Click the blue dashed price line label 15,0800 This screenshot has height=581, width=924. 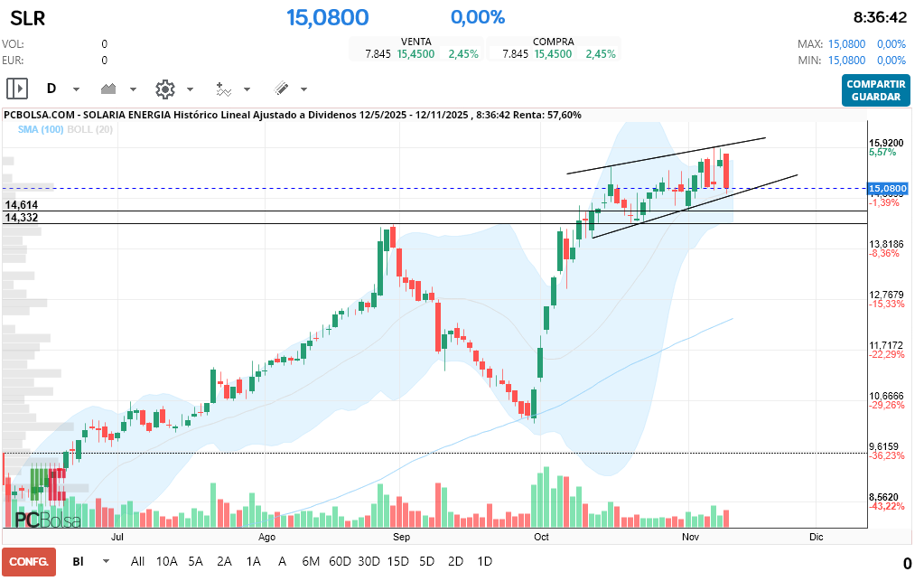pyautogui.click(x=888, y=189)
